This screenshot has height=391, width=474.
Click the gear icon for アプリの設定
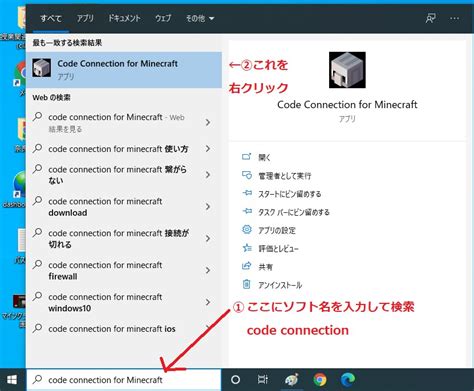click(x=247, y=229)
